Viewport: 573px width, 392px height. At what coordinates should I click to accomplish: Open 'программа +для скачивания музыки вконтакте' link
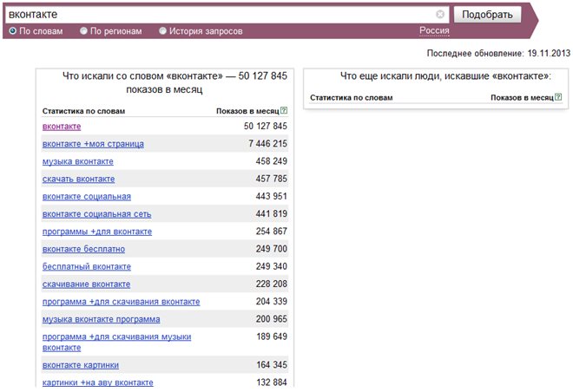116,342
